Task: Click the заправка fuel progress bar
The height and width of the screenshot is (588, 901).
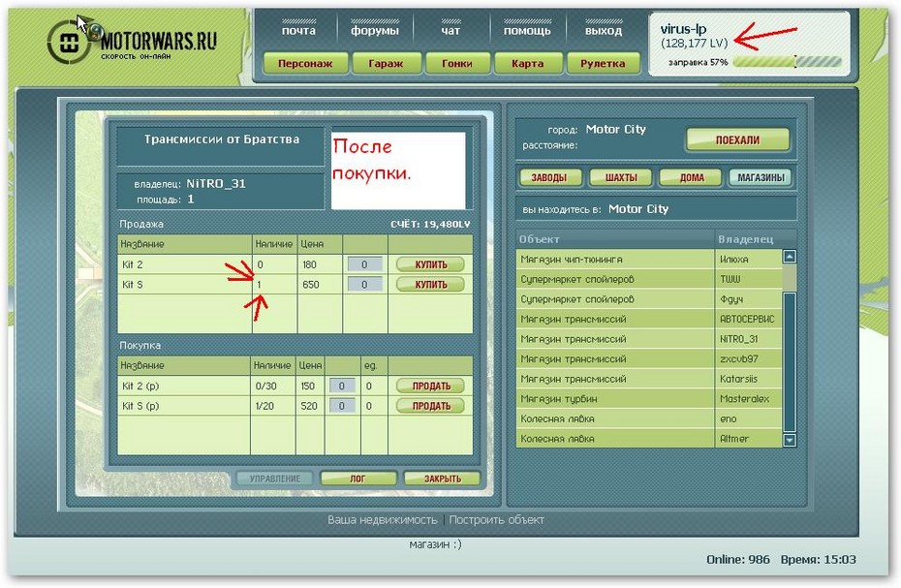Action: click(x=788, y=61)
